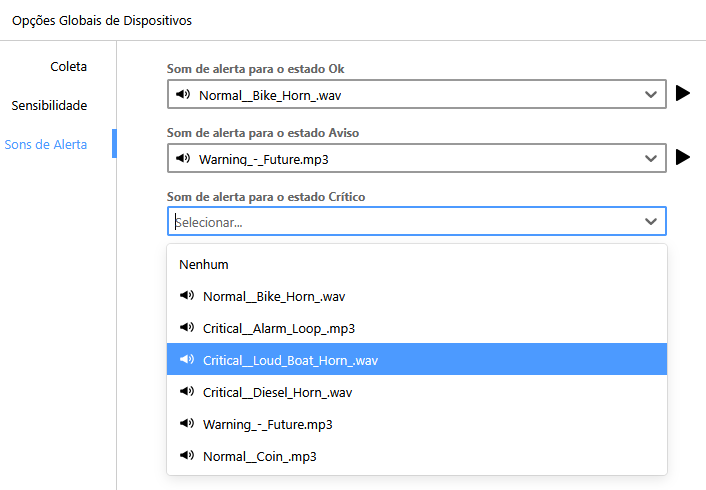Play the Ok state alert sound
The image size is (706, 490).
coord(683,94)
